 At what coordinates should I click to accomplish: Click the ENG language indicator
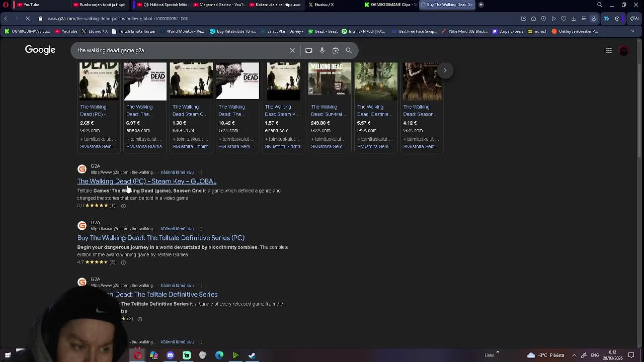pyautogui.click(x=595, y=355)
